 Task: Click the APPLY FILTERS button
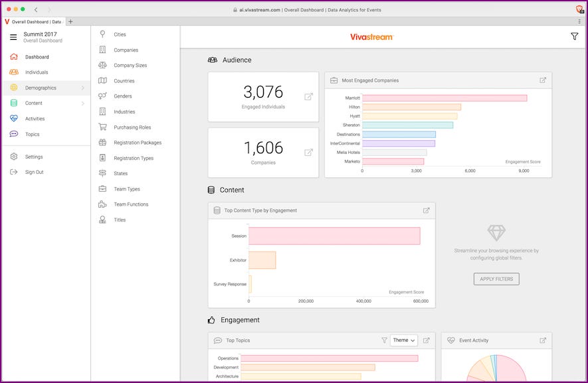point(495,279)
